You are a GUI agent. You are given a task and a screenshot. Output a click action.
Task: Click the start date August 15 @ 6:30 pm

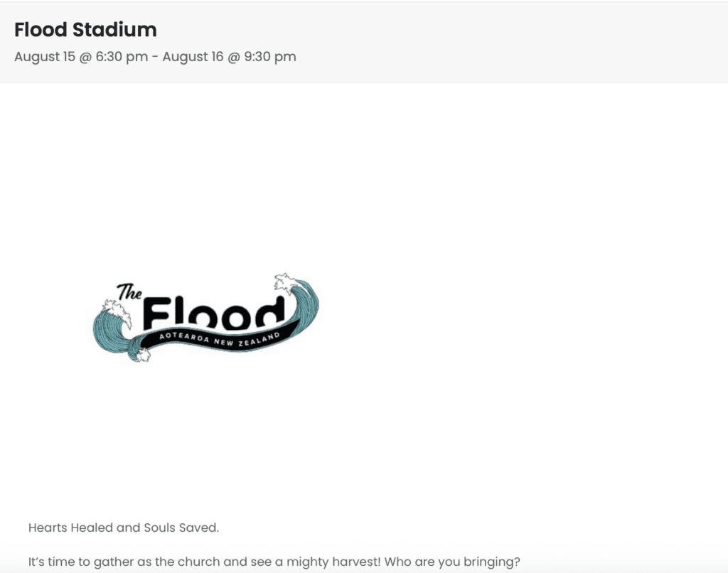(x=80, y=57)
